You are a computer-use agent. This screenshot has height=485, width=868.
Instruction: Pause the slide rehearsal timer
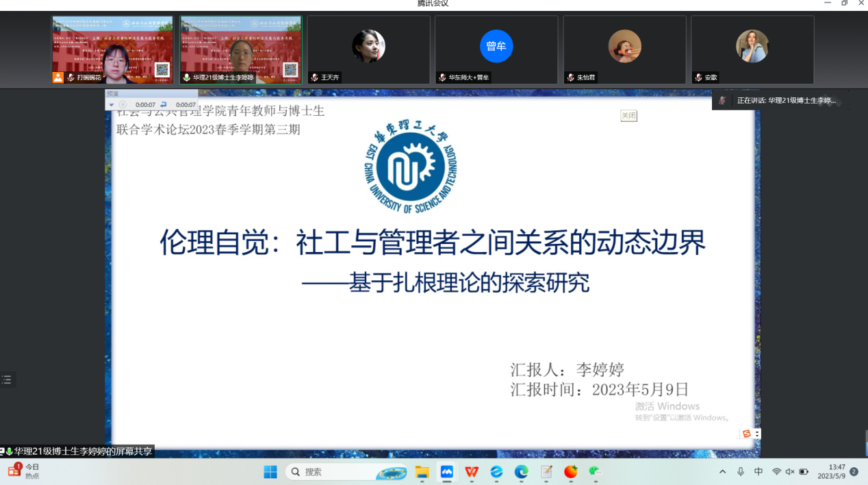click(x=123, y=104)
